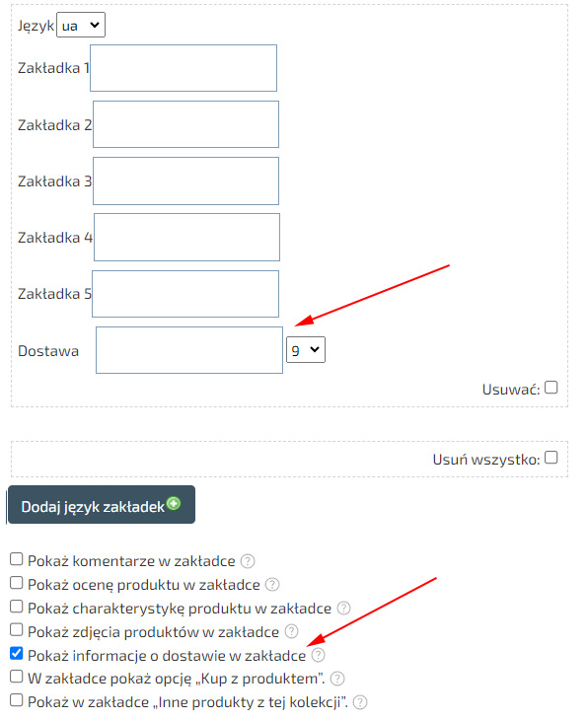This screenshot has width=588, height=719.
Task: Expand the Dostawa number dropdown showing 9
Action: pos(306,350)
